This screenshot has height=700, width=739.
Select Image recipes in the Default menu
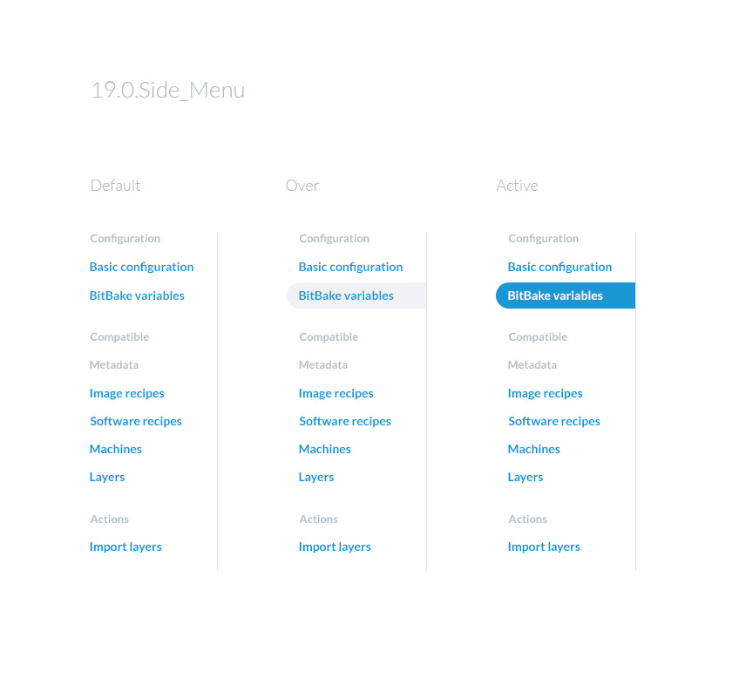(x=126, y=393)
